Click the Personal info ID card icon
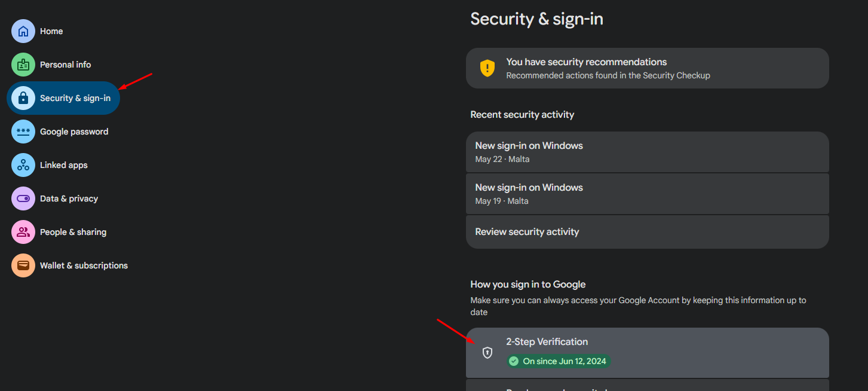Screen dimensions: 868x391 23,65
